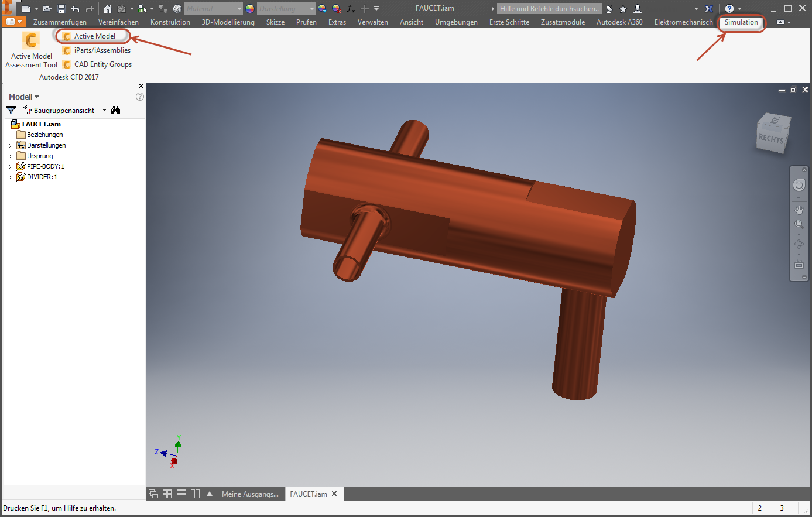Click the browser help question icon
812x517 pixels.
click(139, 97)
